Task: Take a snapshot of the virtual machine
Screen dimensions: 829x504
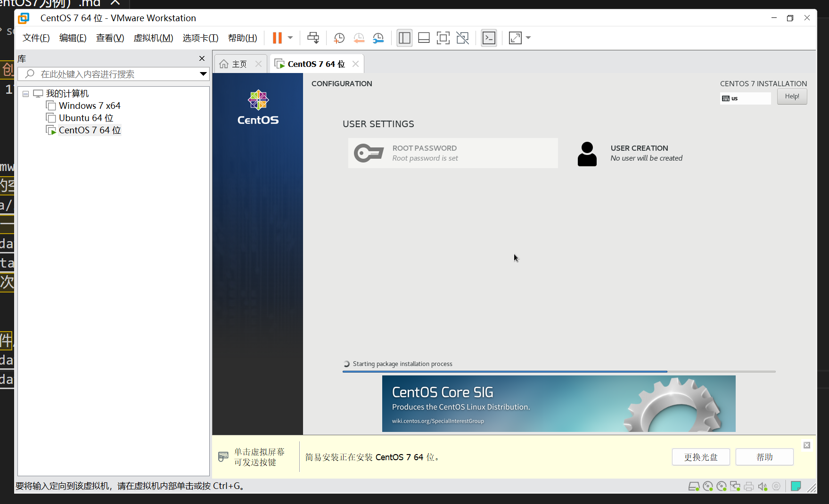Action: (339, 38)
